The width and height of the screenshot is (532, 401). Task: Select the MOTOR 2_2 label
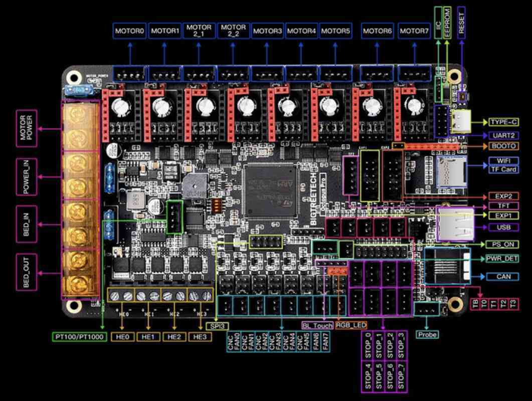[234, 31]
